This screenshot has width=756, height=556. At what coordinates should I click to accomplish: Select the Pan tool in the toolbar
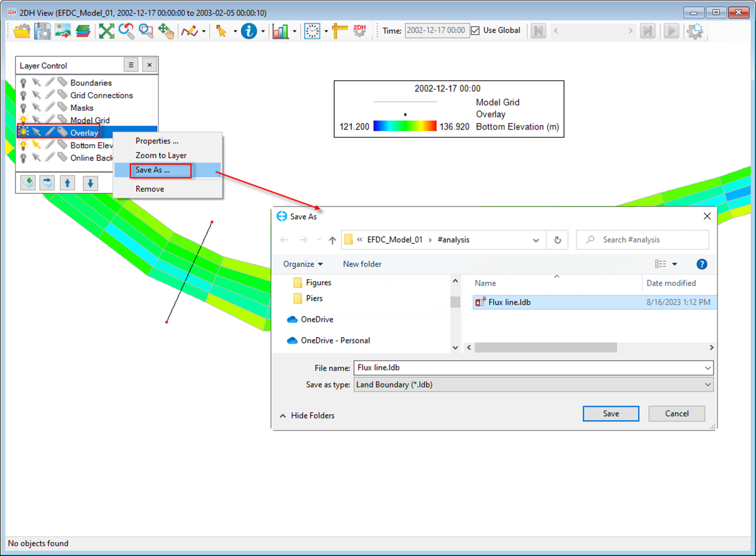(167, 31)
